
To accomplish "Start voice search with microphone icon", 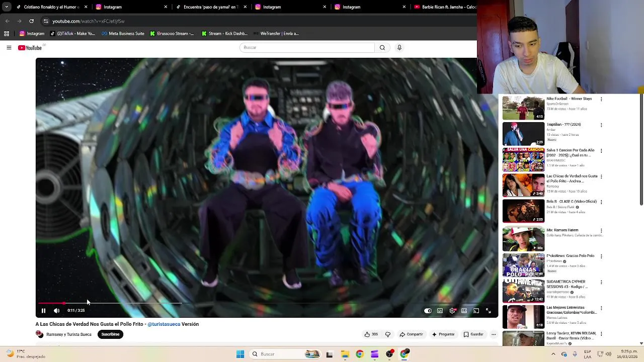I will (399, 47).
